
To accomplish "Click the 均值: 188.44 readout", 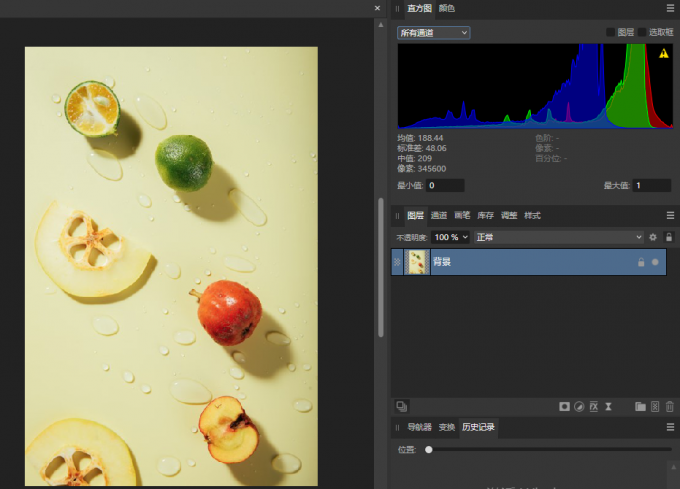I will (x=420, y=138).
